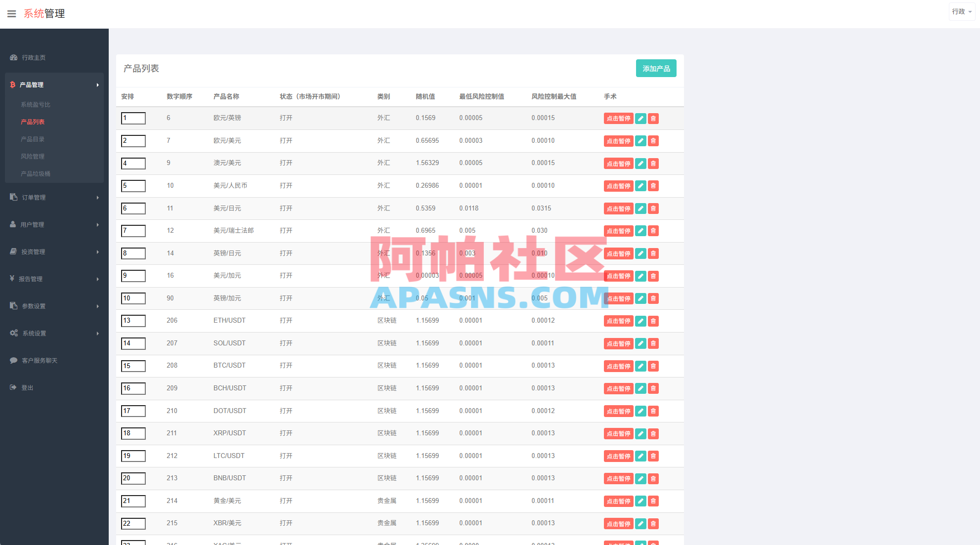Click the 投资管理 book icon
Screen dimensions: 980x545
coord(12,251)
